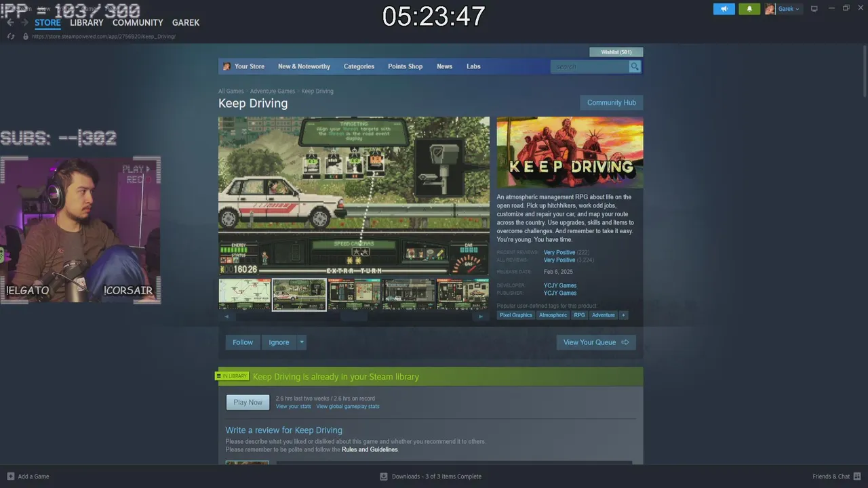Click View Your Queue
This screenshot has width=868, height=488.
pyautogui.click(x=596, y=342)
